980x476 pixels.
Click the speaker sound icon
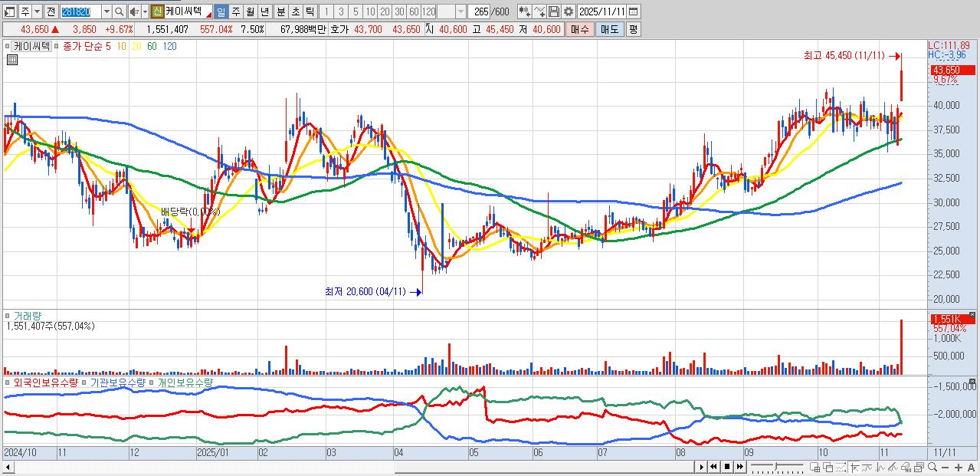coord(133,11)
